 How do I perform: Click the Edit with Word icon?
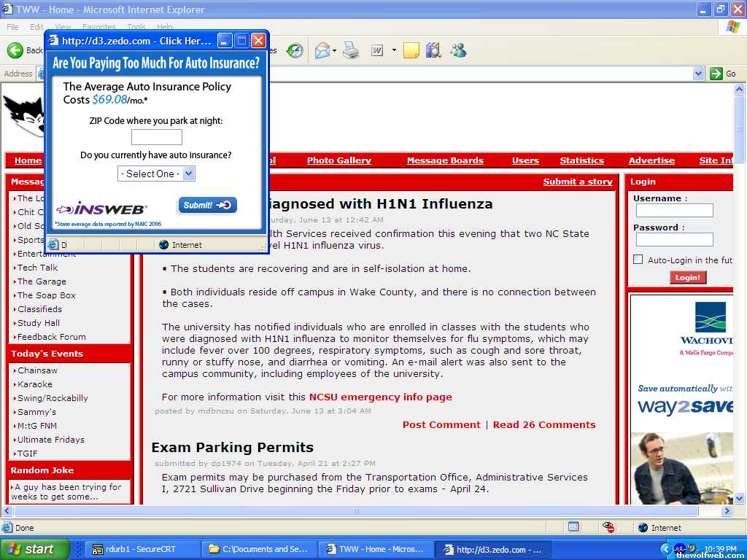coord(377,50)
